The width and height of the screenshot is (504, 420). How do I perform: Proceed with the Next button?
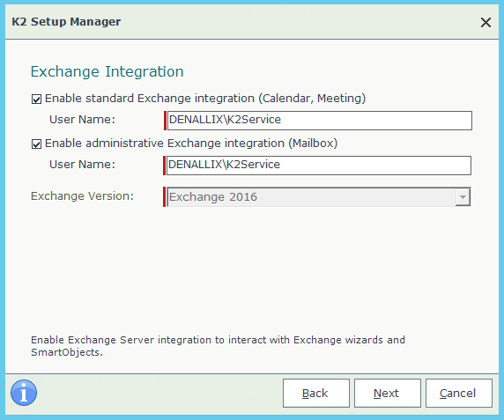click(x=388, y=393)
